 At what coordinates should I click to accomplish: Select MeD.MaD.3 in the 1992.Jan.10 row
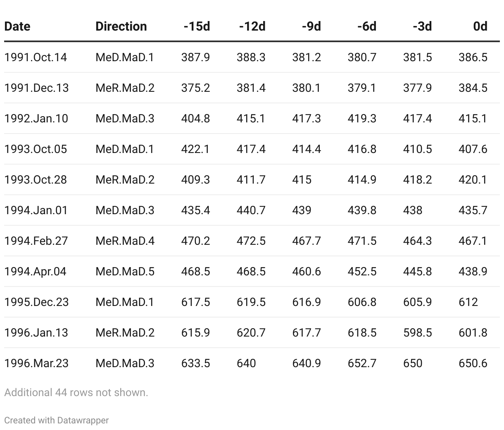point(125,118)
